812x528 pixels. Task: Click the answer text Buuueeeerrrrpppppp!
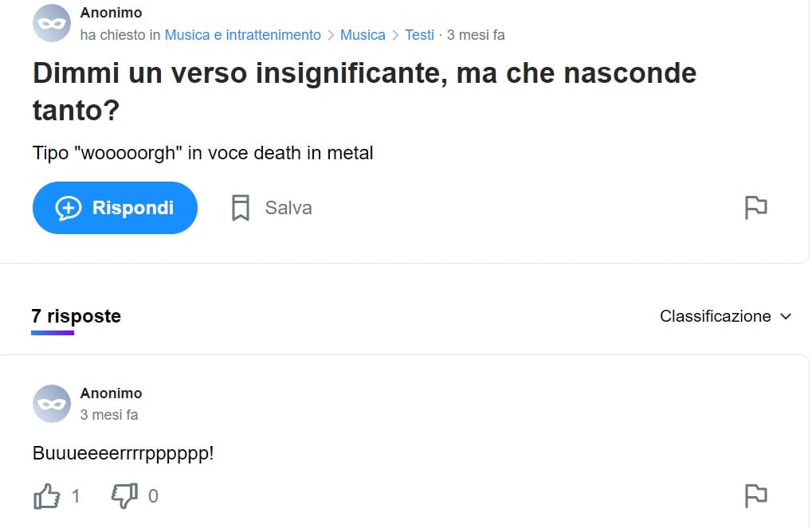tap(124, 454)
